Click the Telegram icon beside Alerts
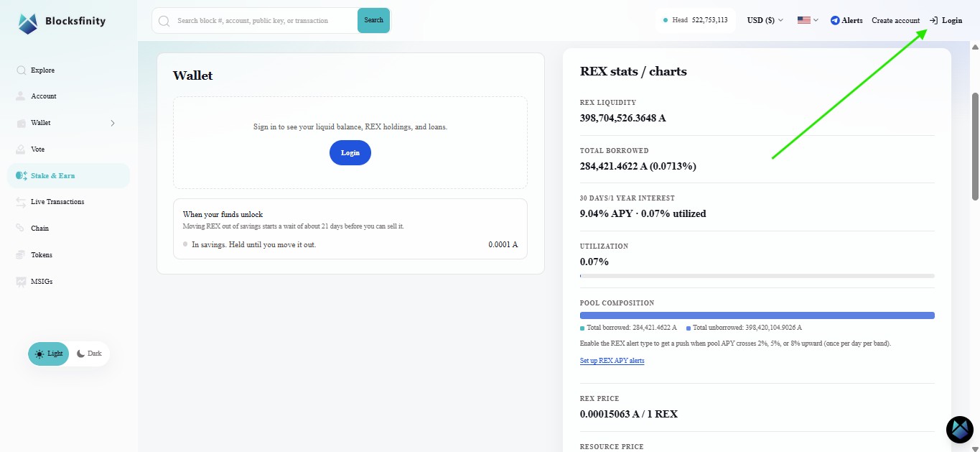The width and height of the screenshot is (980, 452). 835,21
